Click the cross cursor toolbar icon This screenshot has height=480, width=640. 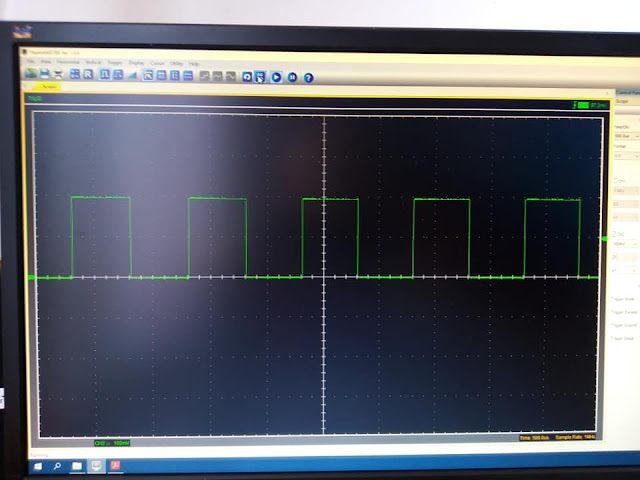[x=148, y=75]
